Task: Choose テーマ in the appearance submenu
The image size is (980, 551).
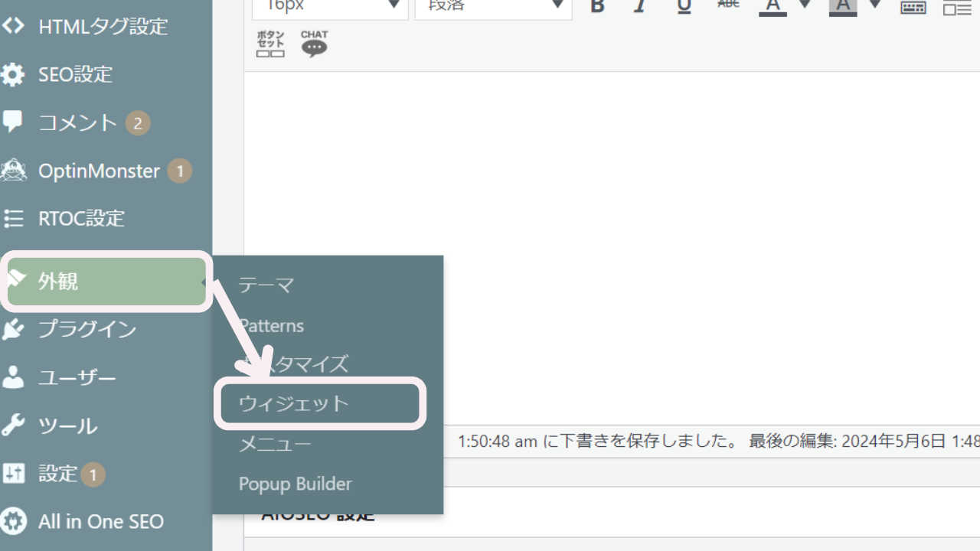Action: [x=266, y=285]
